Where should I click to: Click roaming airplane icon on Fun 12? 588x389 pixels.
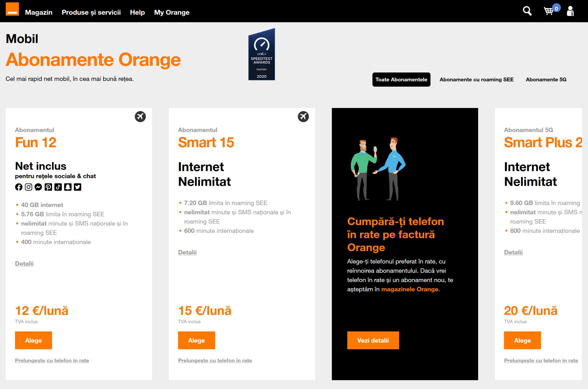(x=140, y=116)
